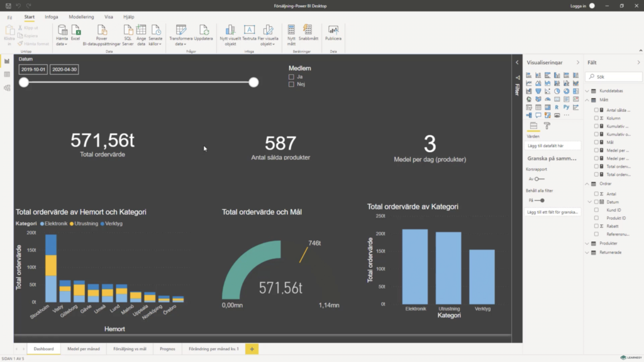The image size is (644, 362).
Task: Click the Snabbmått quick measure icon
Action: coord(308,33)
